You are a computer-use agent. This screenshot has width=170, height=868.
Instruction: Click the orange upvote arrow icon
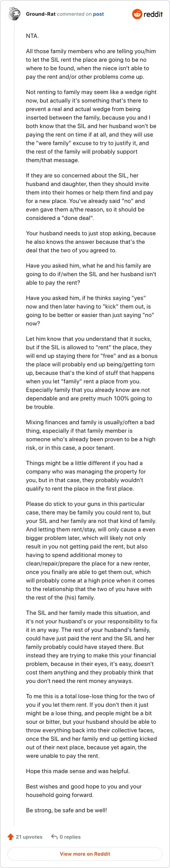11,837
